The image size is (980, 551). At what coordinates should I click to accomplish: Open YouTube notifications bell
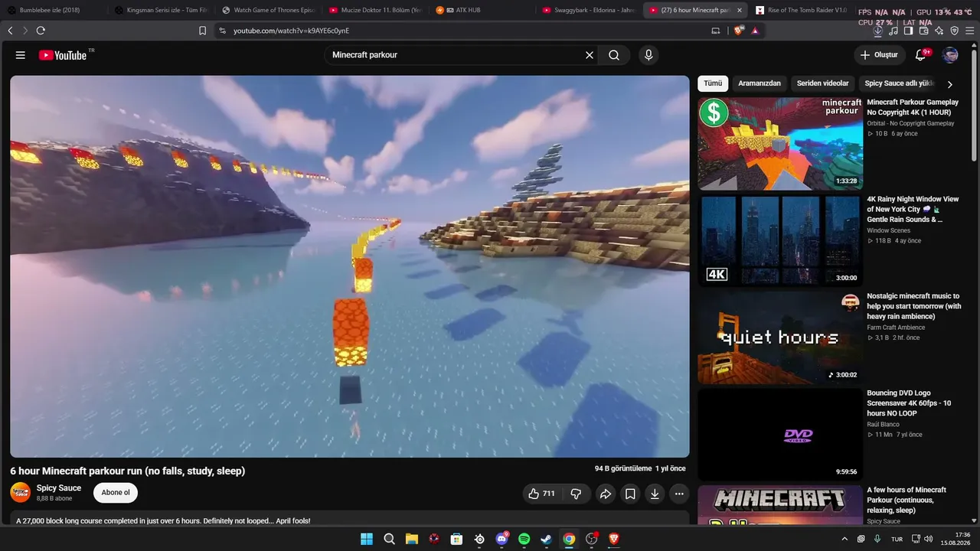click(921, 55)
